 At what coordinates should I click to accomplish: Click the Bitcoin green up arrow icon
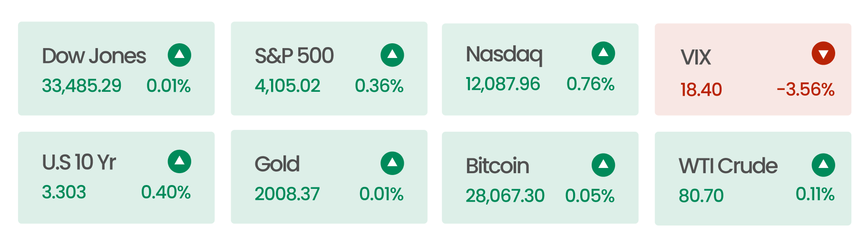604,165
